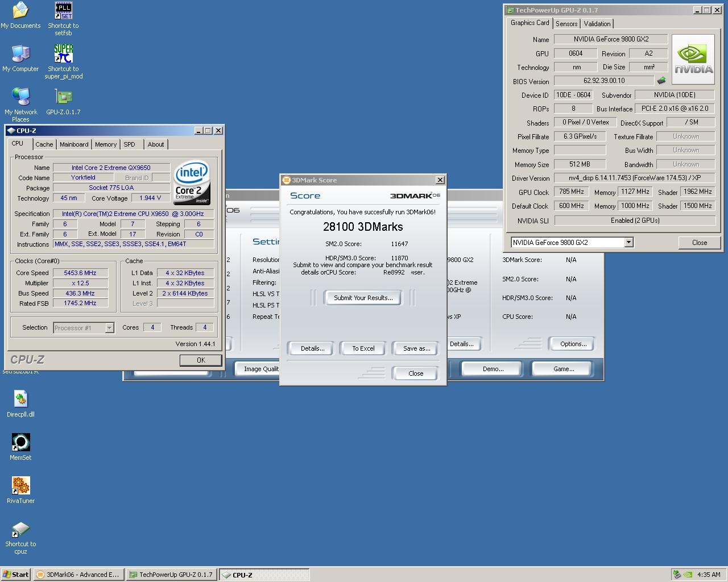Click GPU-Z Driver Version field
Viewport: 728px width, 582px height.
[x=635, y=178]
